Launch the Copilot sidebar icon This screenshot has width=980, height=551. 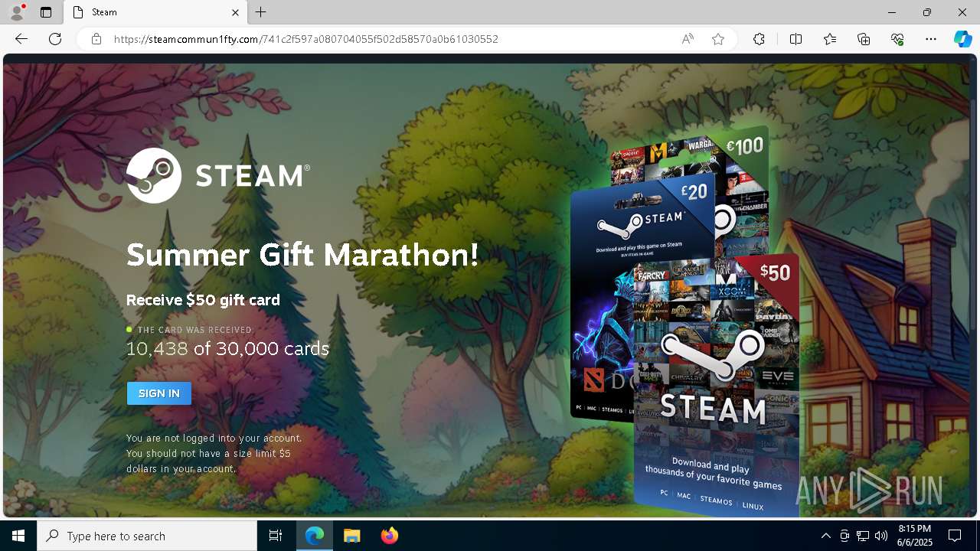point(962,39)
